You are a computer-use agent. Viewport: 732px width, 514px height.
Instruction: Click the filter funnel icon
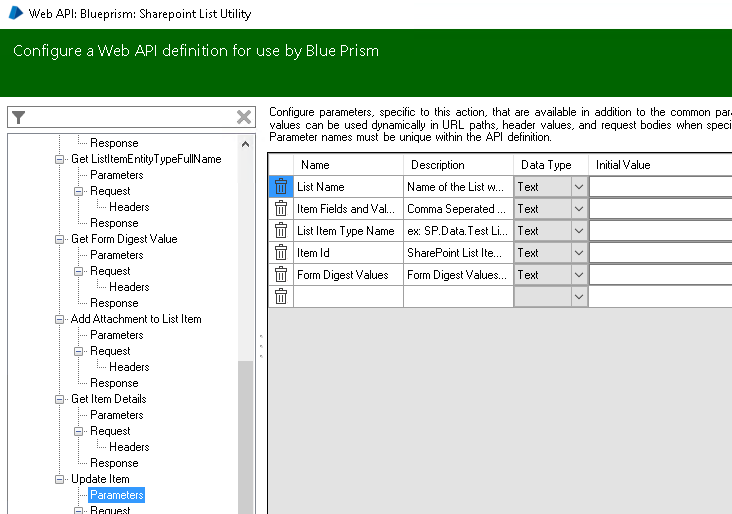(19, 117)
